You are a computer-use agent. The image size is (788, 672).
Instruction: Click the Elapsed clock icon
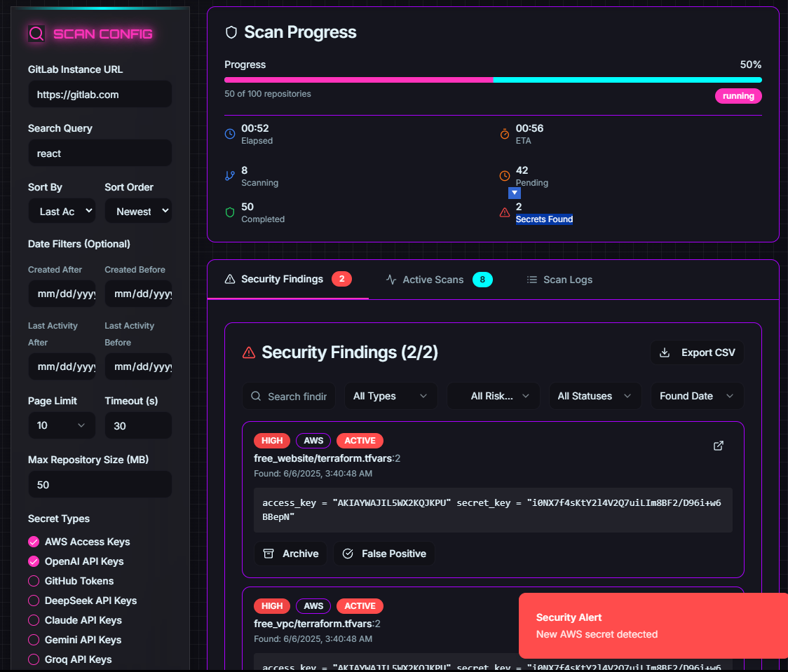[x=230, y=134]
